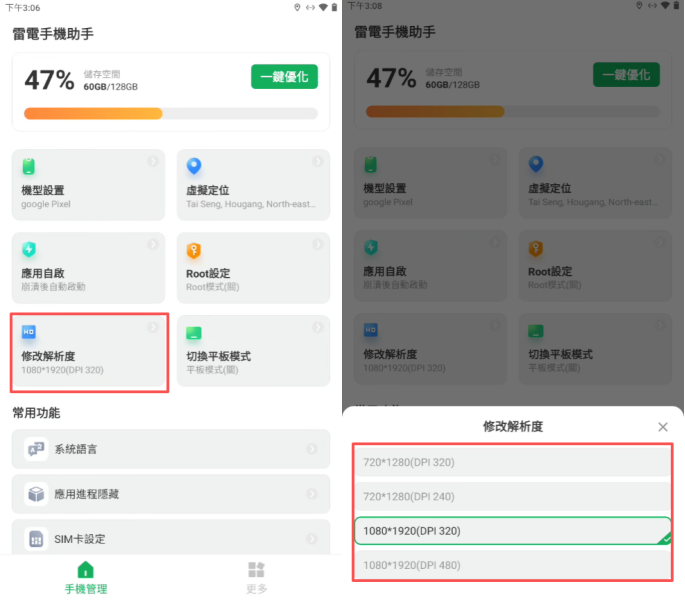Tap the 應用自啟 lightning icon on the left screen
685x605 pixels.
pos(29,249)
